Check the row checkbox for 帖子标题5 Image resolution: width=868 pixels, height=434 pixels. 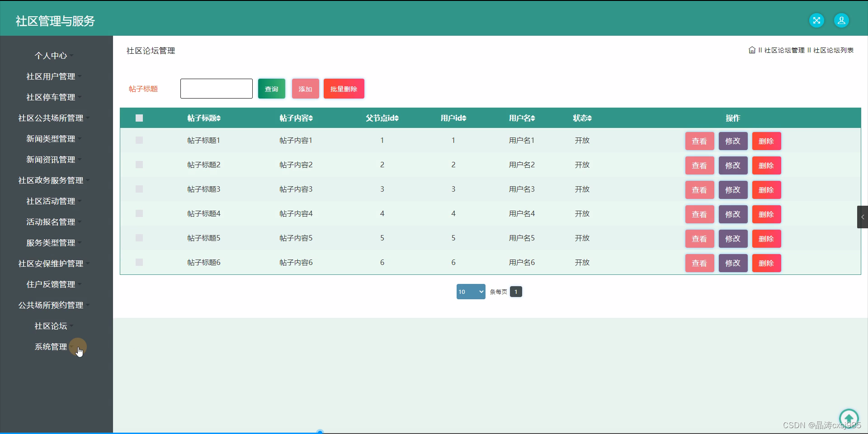[139, 238]
